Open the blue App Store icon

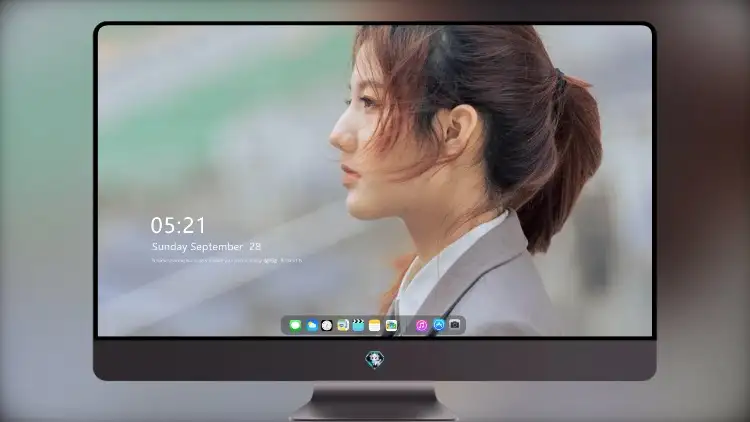point(439,325)
